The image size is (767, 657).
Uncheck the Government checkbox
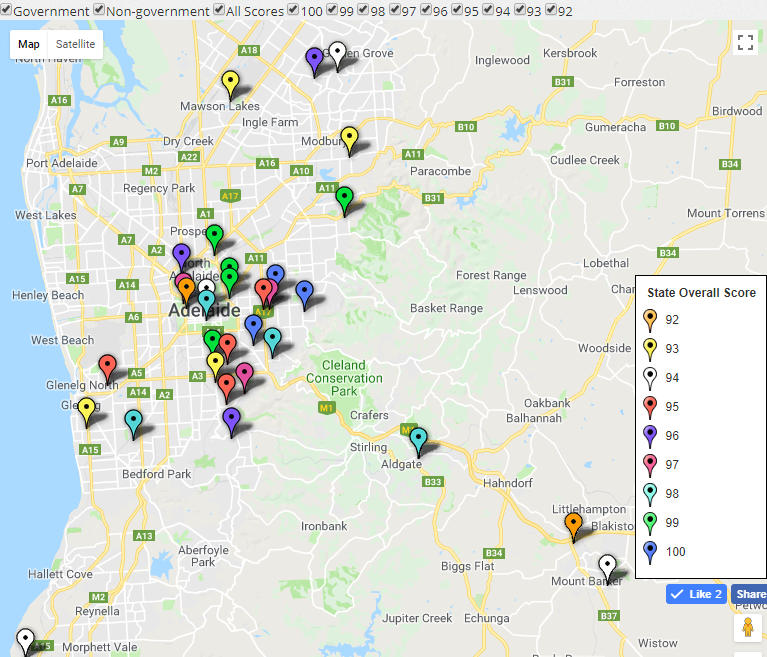pyautogui.click(x=6, y=10)
